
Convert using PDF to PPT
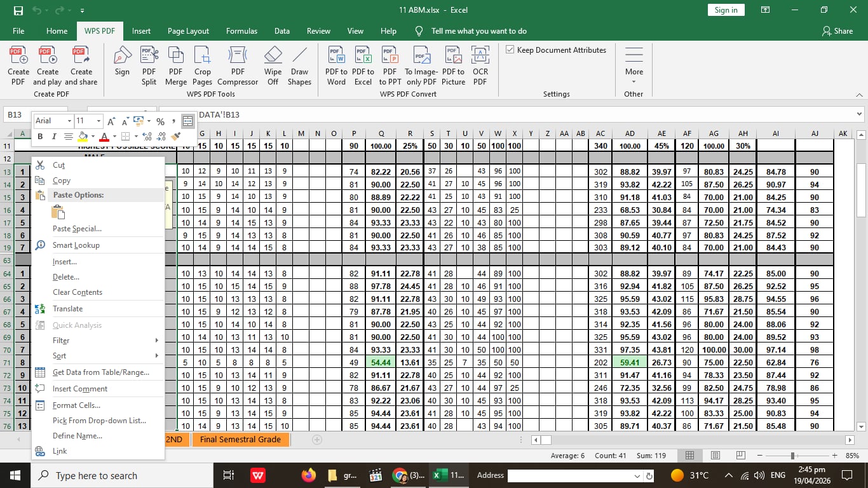(390, 66)
